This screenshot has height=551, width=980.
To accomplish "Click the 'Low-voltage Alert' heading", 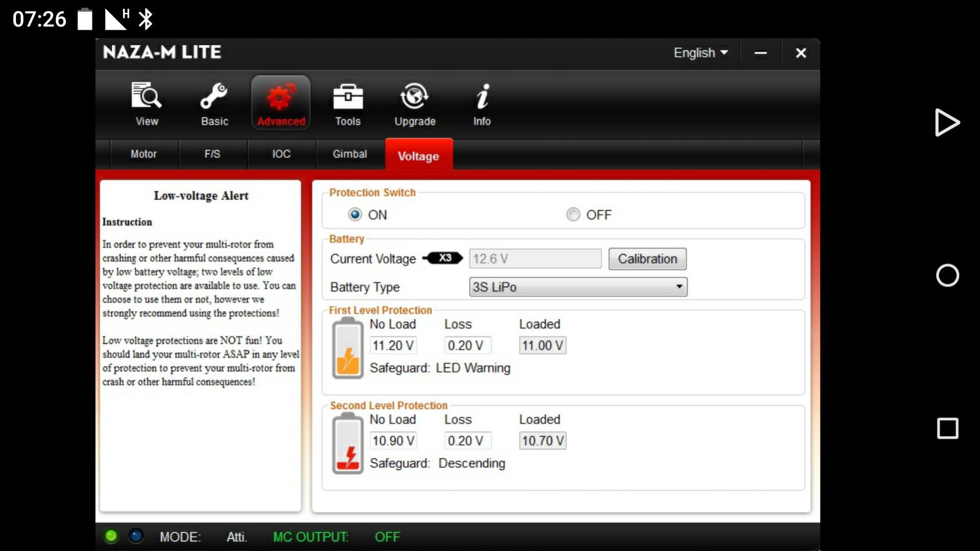I will click(201, 196).
